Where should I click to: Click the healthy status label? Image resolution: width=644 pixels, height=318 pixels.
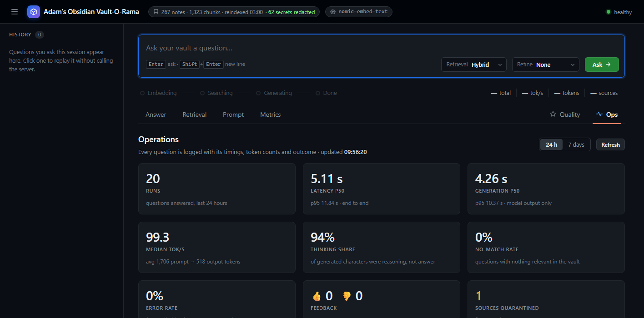[623, 12]
